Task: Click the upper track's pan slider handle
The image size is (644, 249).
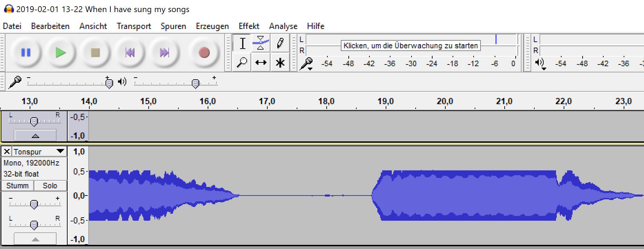Action: (34, 121)
